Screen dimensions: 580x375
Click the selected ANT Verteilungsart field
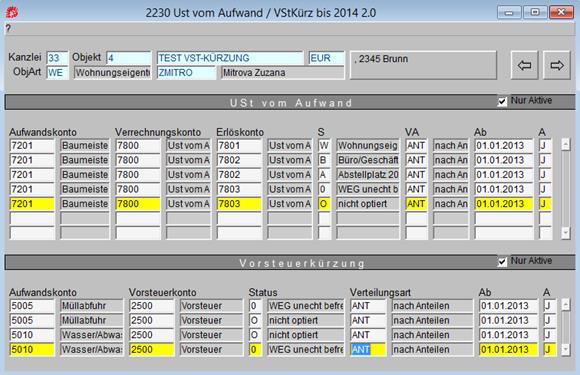tap(368, 349)
